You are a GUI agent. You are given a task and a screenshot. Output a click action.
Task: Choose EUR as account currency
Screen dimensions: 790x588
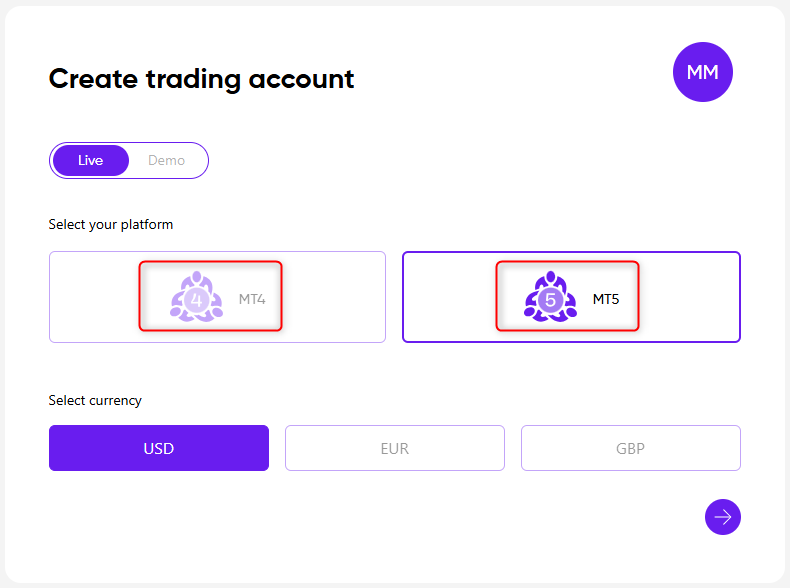point(394,448)
